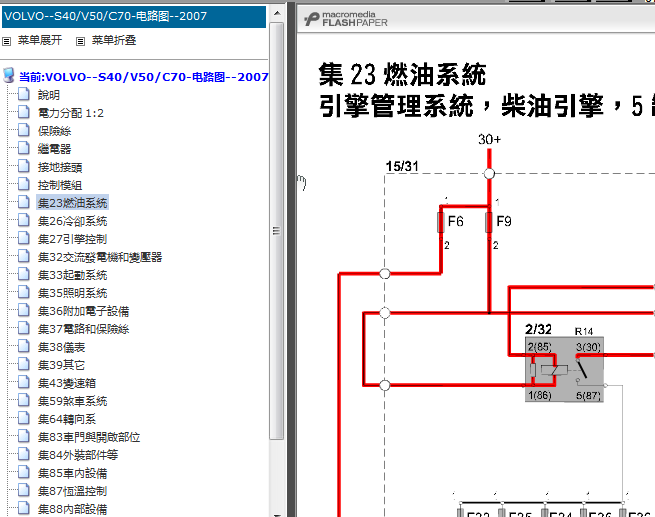This screenshot has width=655, height=517.
Task: Open 集32交流發電機和變壓器 diagram
Action: (100, 257)
